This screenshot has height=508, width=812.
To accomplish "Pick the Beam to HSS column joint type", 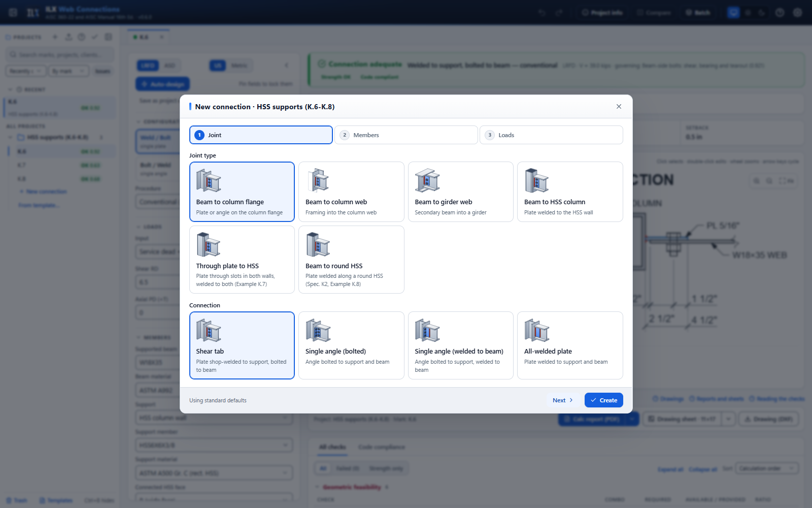I will click(x=570, y=192).
